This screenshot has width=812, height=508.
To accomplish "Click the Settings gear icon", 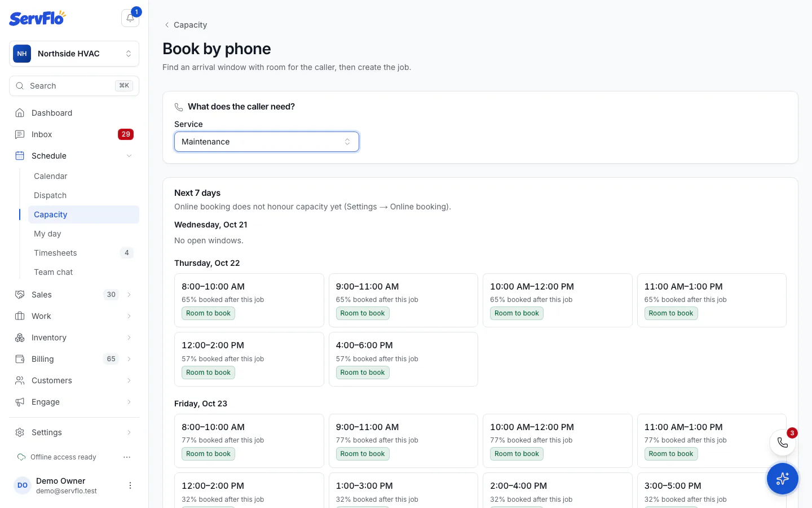I will 20,432.
